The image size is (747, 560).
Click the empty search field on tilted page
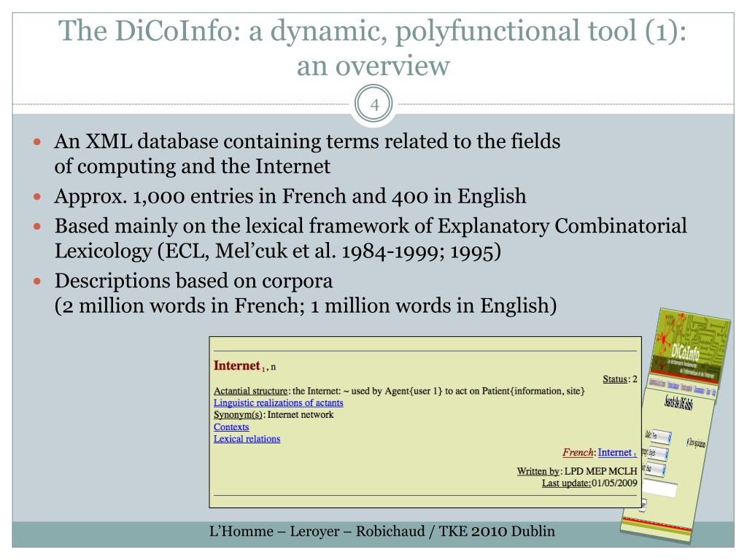659,489
